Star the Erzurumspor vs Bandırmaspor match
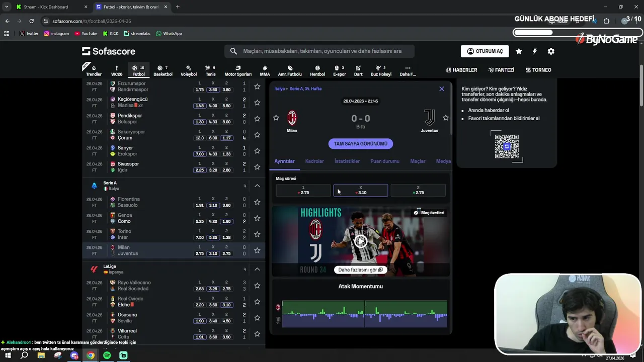The width and height of the screenshot is (644, 362). pos(257,86)
